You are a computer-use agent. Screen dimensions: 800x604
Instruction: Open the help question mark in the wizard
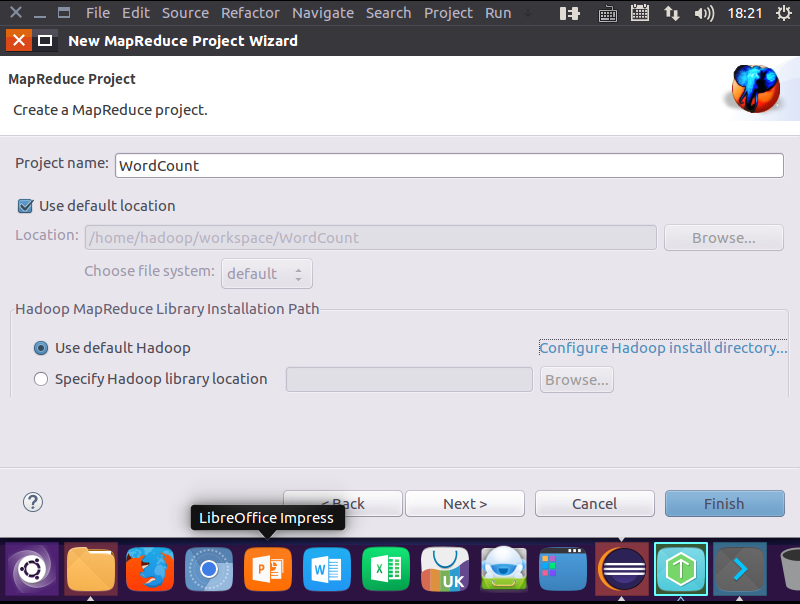coord(32,502)
